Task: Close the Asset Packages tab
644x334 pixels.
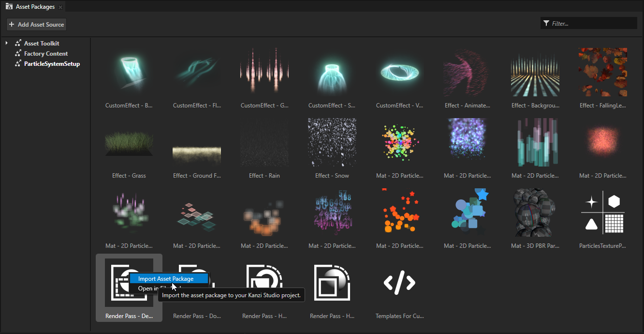Action: (60, 7)
